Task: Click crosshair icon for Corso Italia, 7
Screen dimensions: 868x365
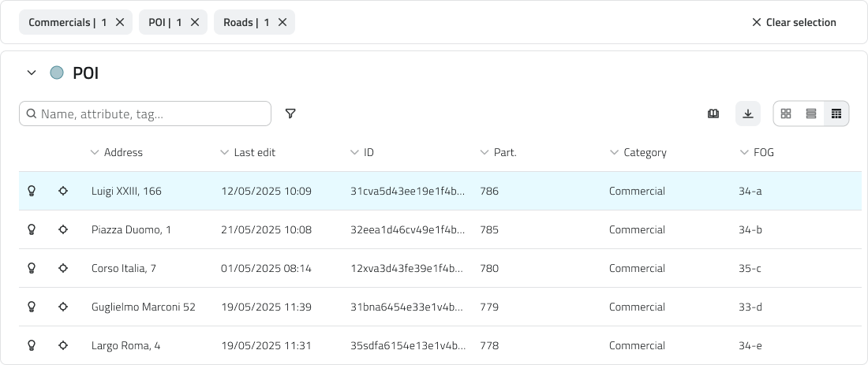Action: click(x=63, y=268)
